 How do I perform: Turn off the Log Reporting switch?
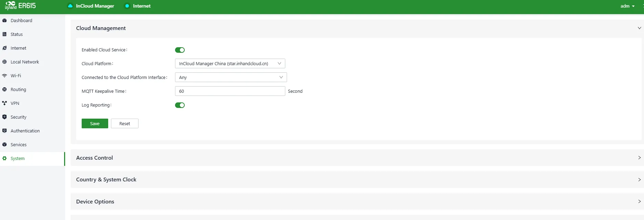point(180,105)
